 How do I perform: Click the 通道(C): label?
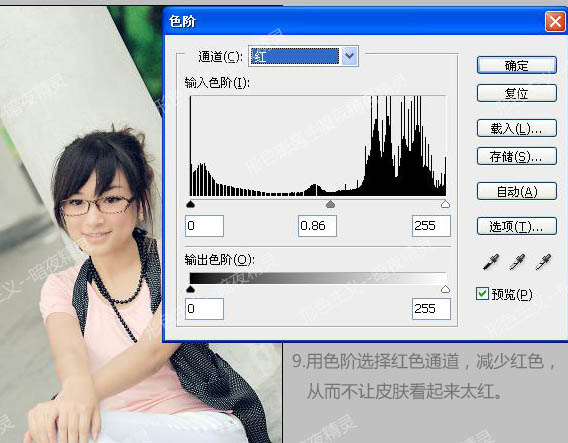(x=220, y=57)
